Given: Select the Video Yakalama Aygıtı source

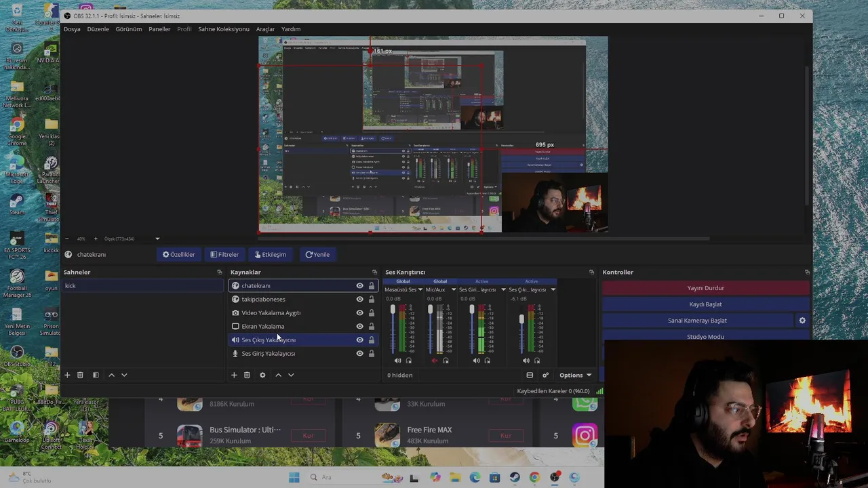Looking at the screenshot, I should 303,312.
